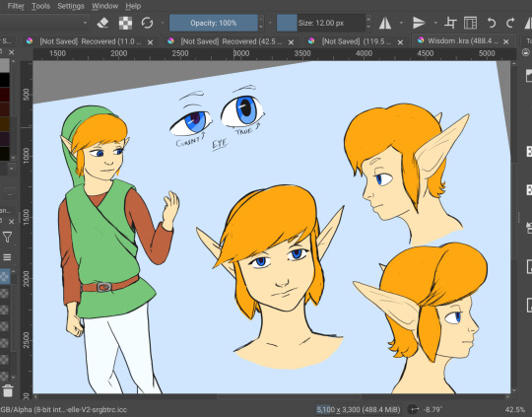Switch to Recovered (11.0 document tab
This screenshot has height=417, width=532.
(x=91, y=41)
